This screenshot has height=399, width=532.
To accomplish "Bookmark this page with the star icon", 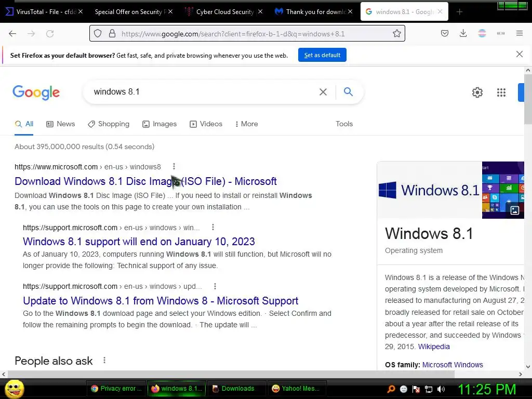I will pos(396,34).
